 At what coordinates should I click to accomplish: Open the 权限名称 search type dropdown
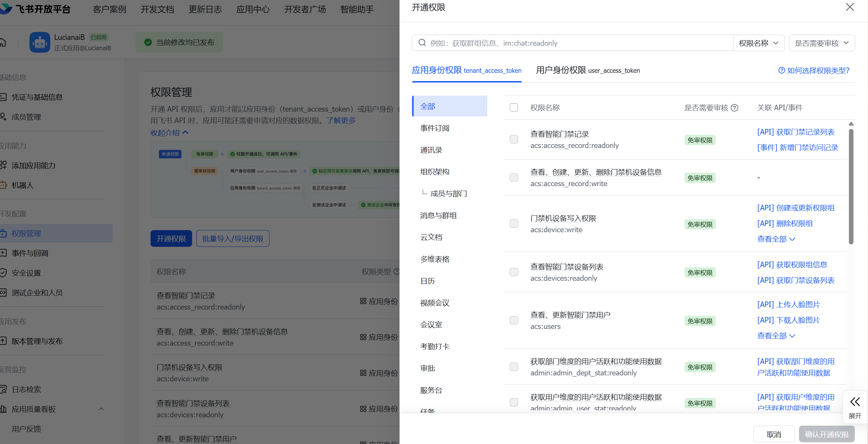point(758,43)
